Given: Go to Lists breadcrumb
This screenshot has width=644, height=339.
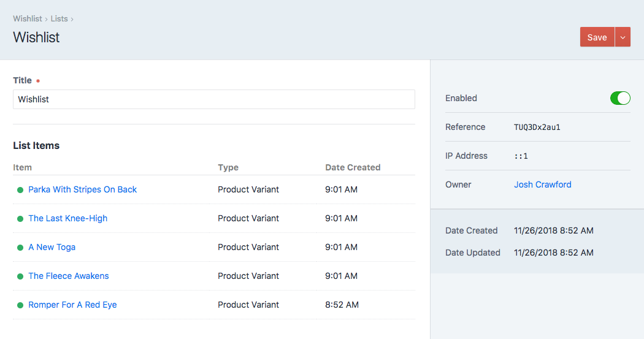Looking at the screenshot, I should 59,19.
